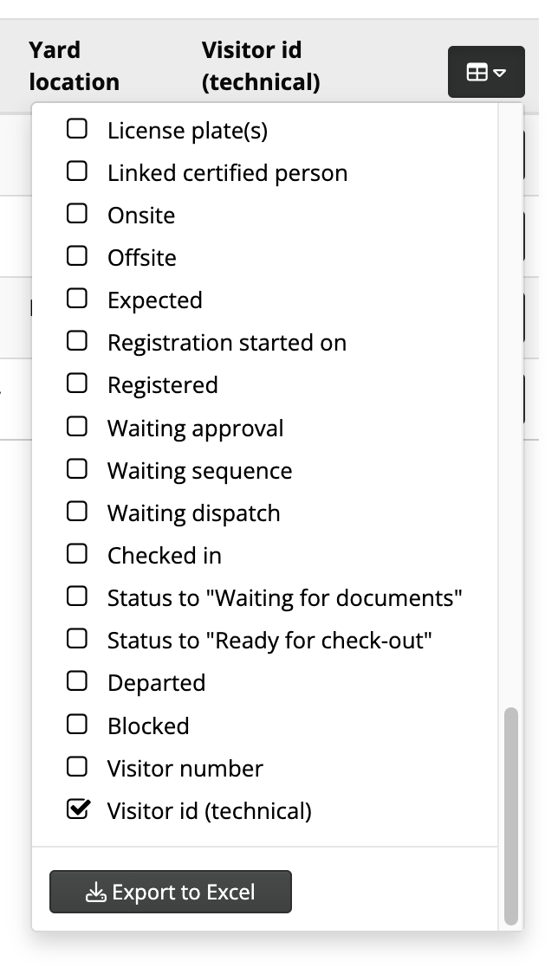Tick Status to "Ready for check-out"
Image resolution: width=558 pixels, height=980 pixels.
tap(77, 639)
